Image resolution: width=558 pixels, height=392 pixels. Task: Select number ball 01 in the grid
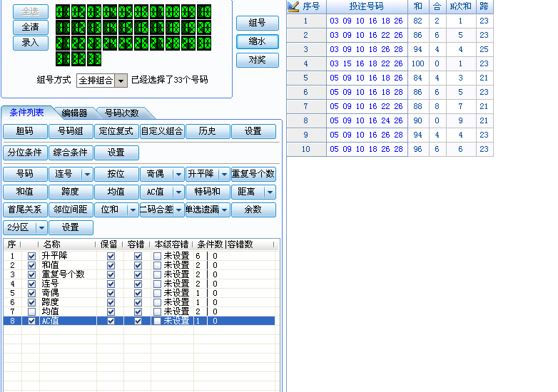(x=63, y=12)
